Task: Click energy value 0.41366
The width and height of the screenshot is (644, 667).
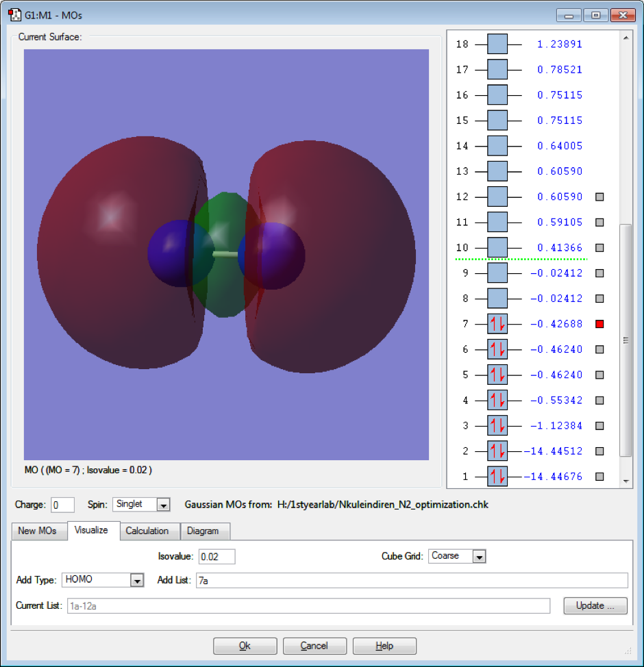Action: pos(559,248)
